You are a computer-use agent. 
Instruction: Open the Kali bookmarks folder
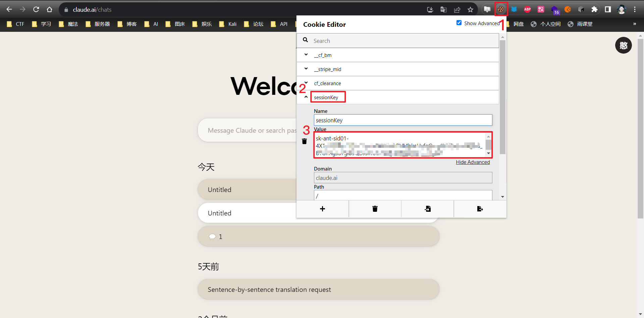coord(228,24)
